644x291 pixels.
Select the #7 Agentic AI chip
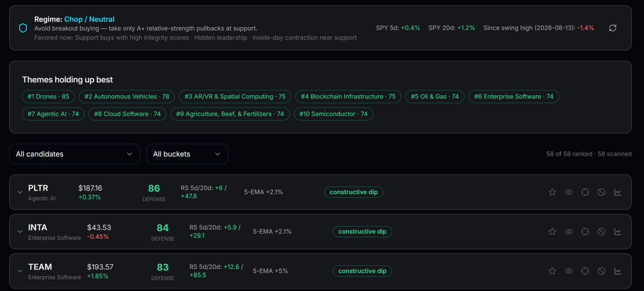click(53, 114)
